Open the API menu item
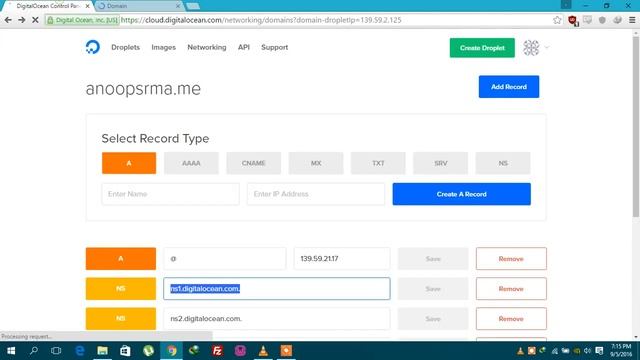The image size is (640, 360). 244,47
